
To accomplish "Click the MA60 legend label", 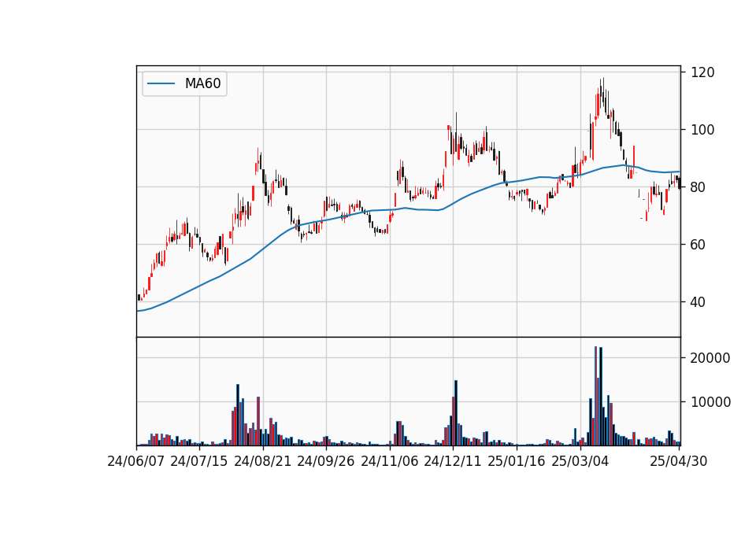I will coord(202,84).
